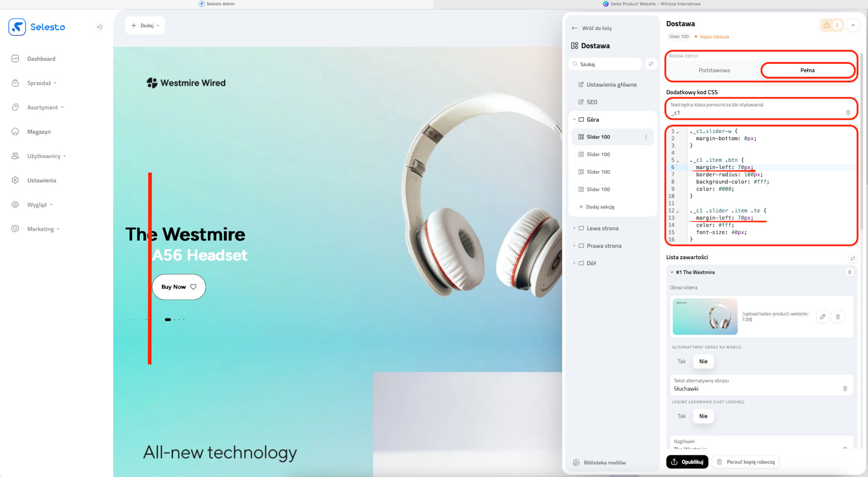The width and height of the screenshot is (868, 477).
Task: Click the active slider pagination dot
Action: 168,320
